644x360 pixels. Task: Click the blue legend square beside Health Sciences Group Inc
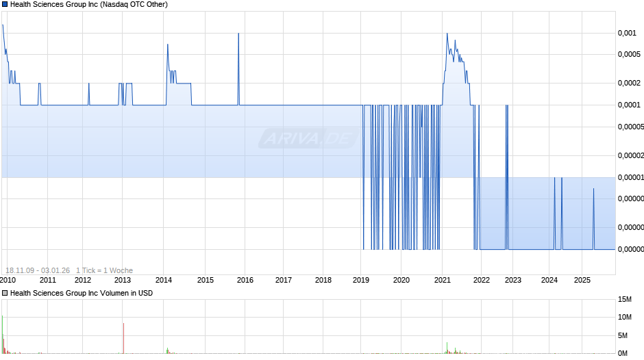(5, 5)
